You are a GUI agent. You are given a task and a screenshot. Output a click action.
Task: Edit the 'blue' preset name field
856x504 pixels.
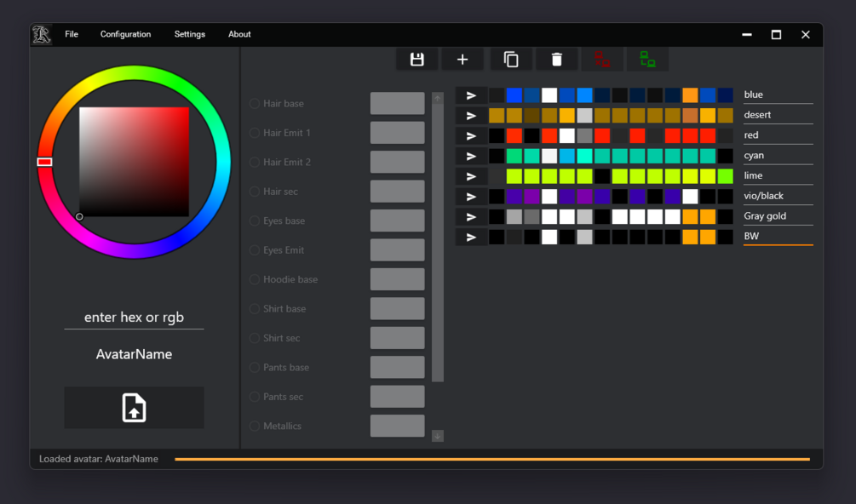click(778, 94)
